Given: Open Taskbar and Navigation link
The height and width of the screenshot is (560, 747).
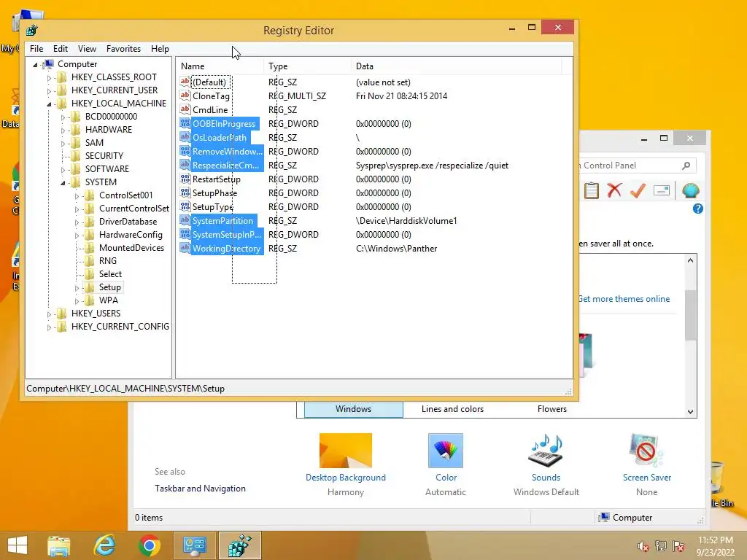Looking at the screenshot, I should 200,488.
